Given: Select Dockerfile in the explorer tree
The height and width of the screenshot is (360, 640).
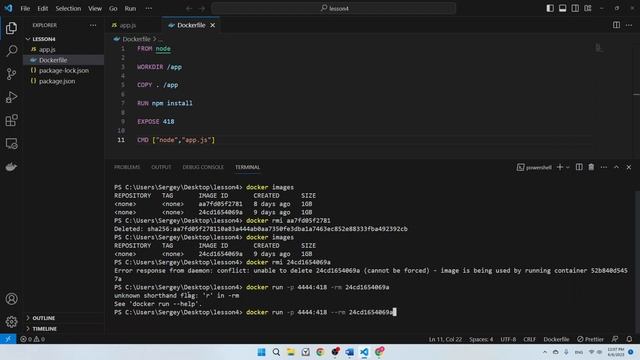Looking at the screenshot, I should click(x=63, y=60).
